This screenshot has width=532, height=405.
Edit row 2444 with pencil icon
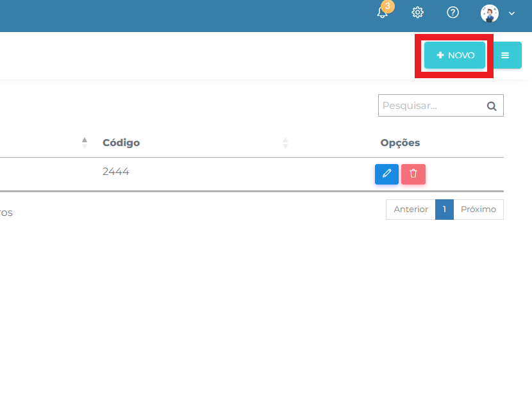387,174
